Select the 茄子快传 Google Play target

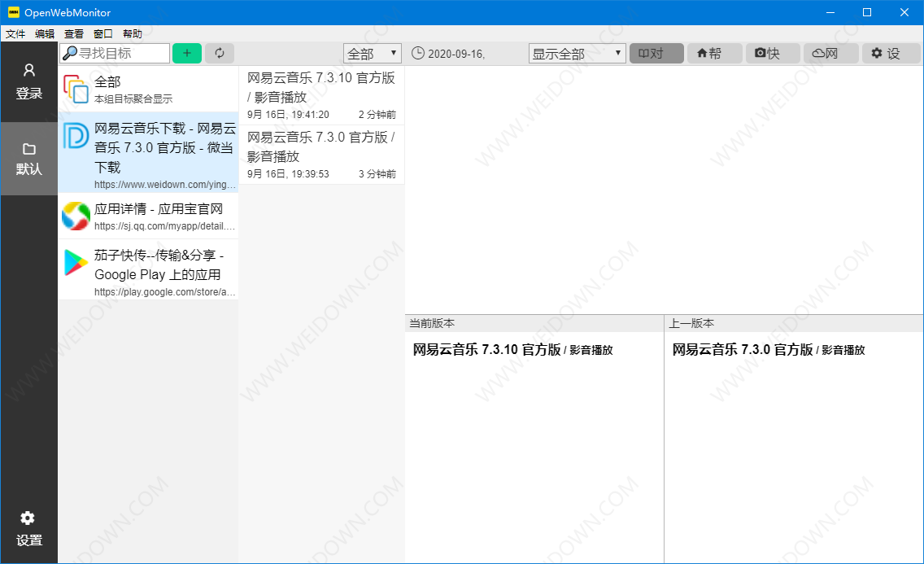pyautogui.click(x=148, y=269)
